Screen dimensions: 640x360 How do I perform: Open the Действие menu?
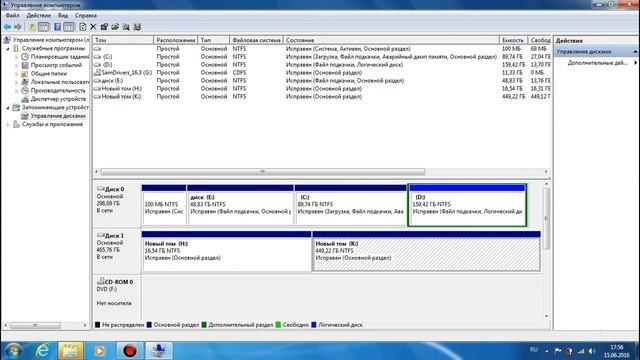pyautogui.click(x=39, y=16)
